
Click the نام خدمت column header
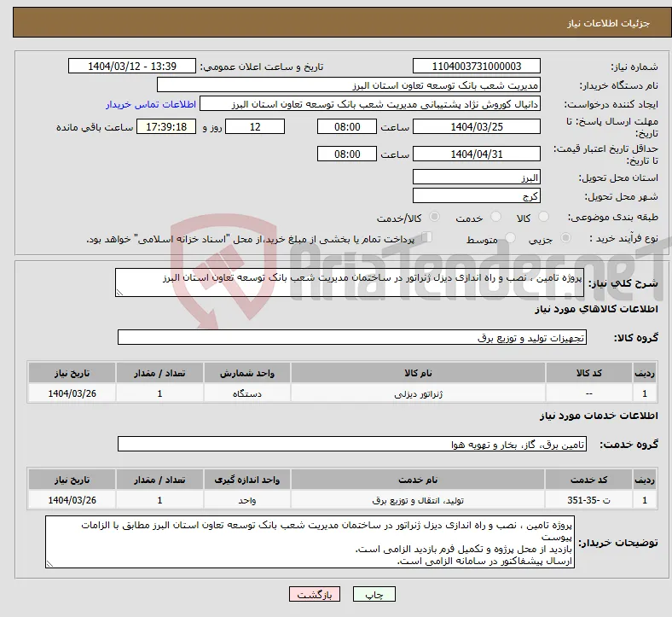pyautogui.click(x=418, y=480)
